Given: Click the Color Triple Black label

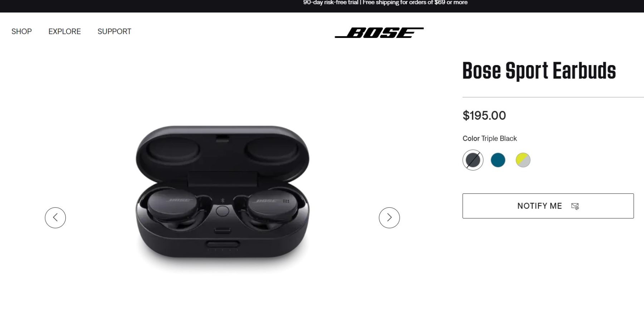Looking at the screenshot, I should pos(490,138).
